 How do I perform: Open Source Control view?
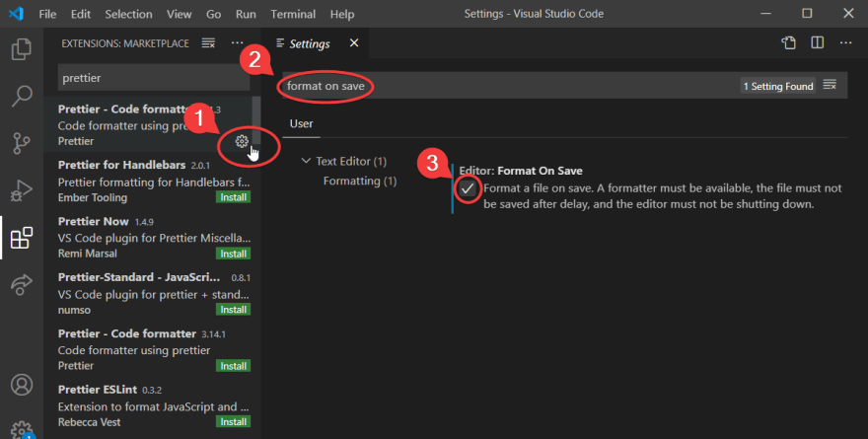click(x=21, y=143)
